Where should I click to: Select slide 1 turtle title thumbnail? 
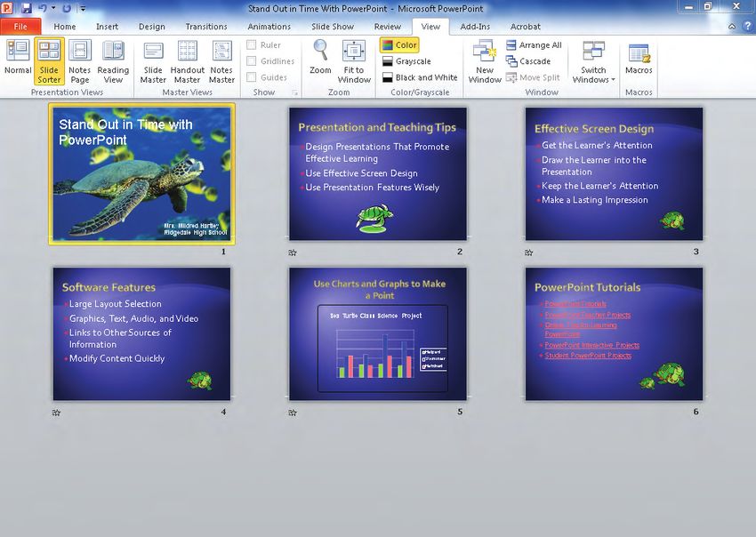[x=141, y=173]
